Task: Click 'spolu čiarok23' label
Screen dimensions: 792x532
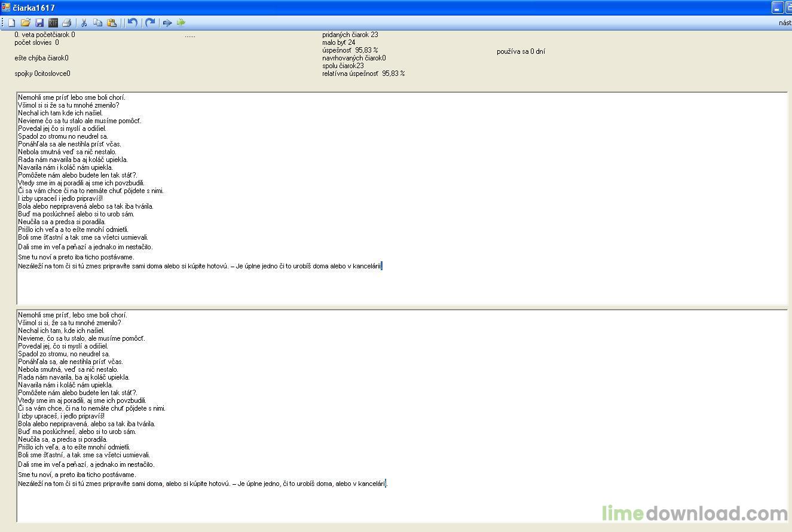Action: pos(343,66)
